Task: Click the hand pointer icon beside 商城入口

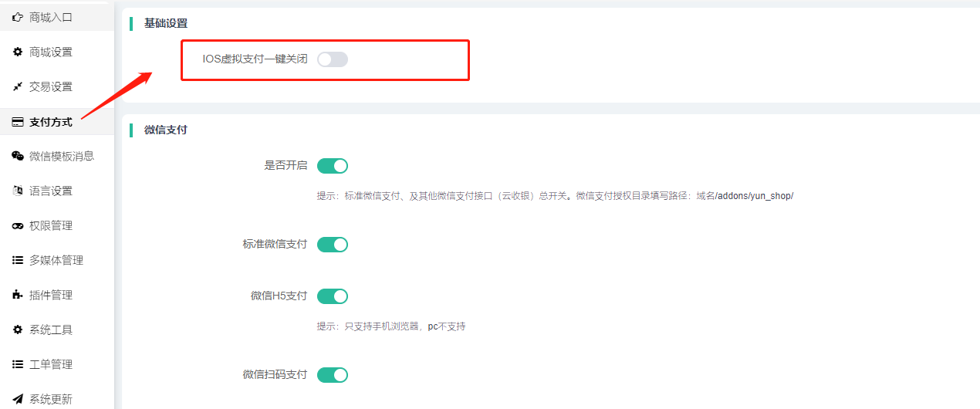Action: click(18, 17)
